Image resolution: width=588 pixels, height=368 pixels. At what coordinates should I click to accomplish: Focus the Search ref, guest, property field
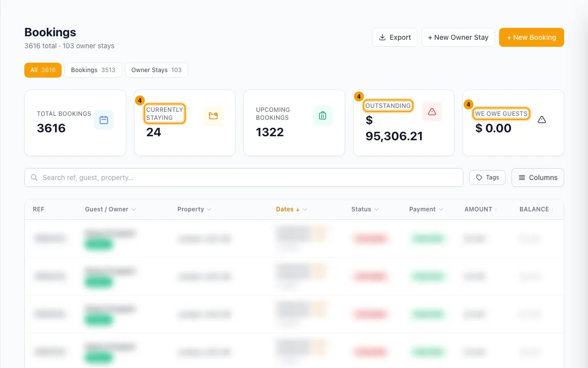coord(244,178)
